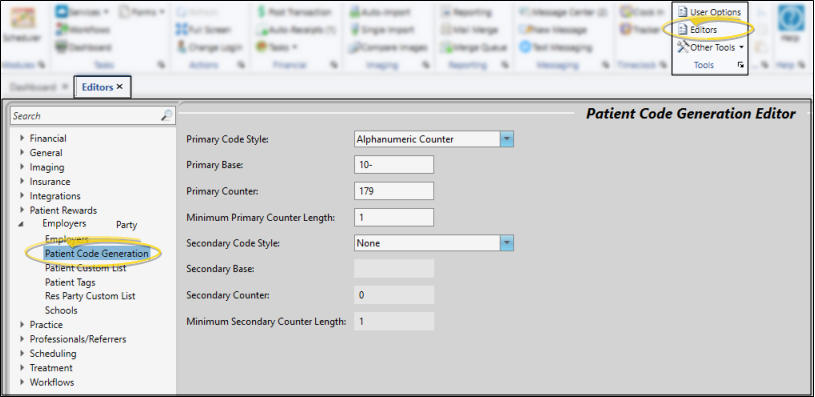Open the Merge Queue
The width and height of the screenshot is (815, 397).
click(474, 47)
